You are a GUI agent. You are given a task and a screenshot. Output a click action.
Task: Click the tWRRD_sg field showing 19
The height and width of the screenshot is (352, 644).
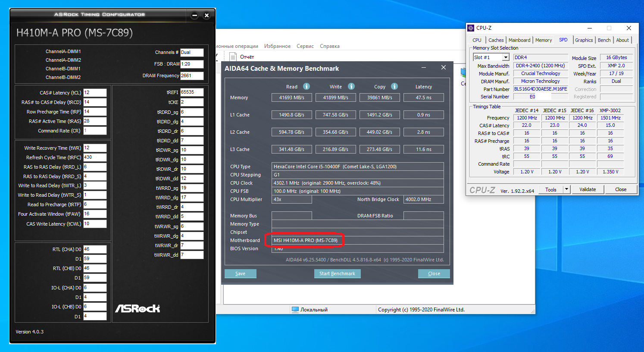[x=192, y=188]
